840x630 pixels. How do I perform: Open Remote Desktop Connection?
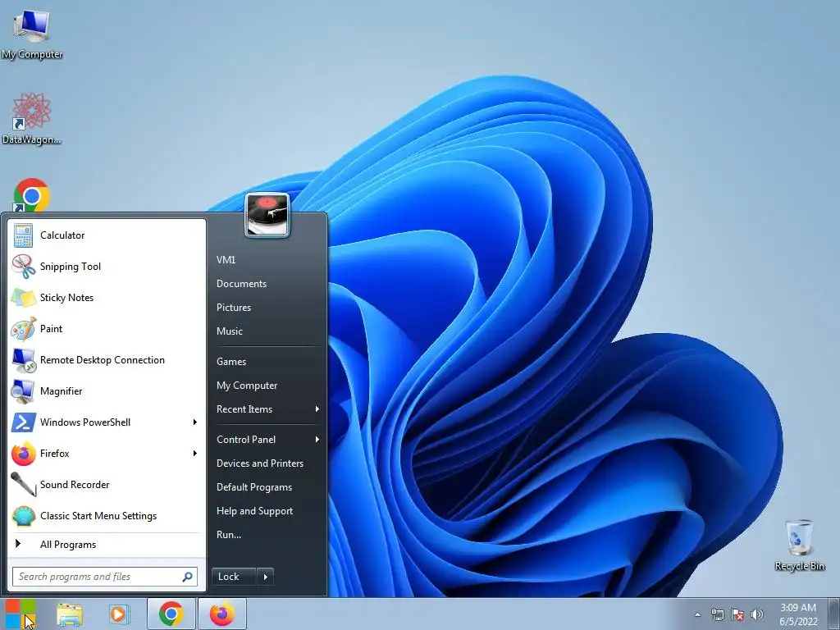click(107, 360)
